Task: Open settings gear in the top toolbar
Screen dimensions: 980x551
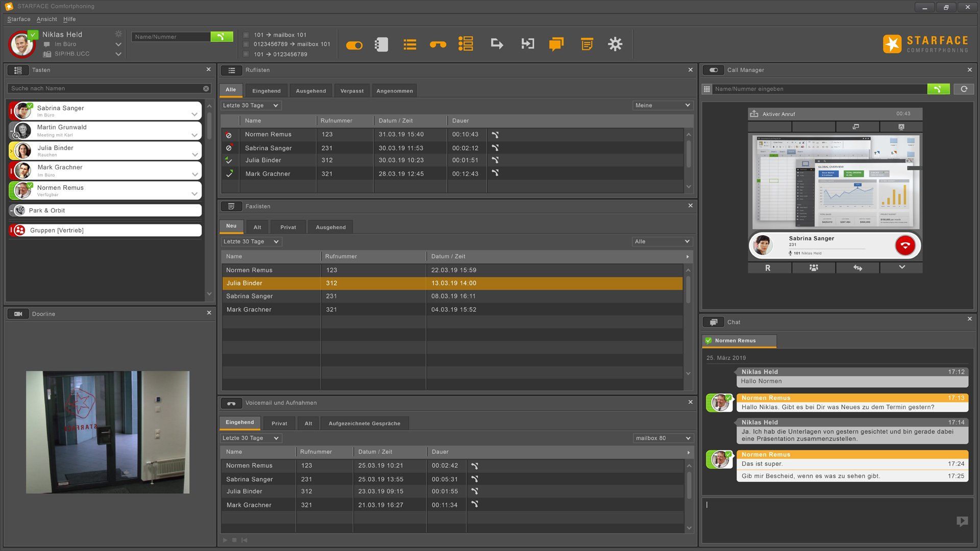Action: [615, 44]
